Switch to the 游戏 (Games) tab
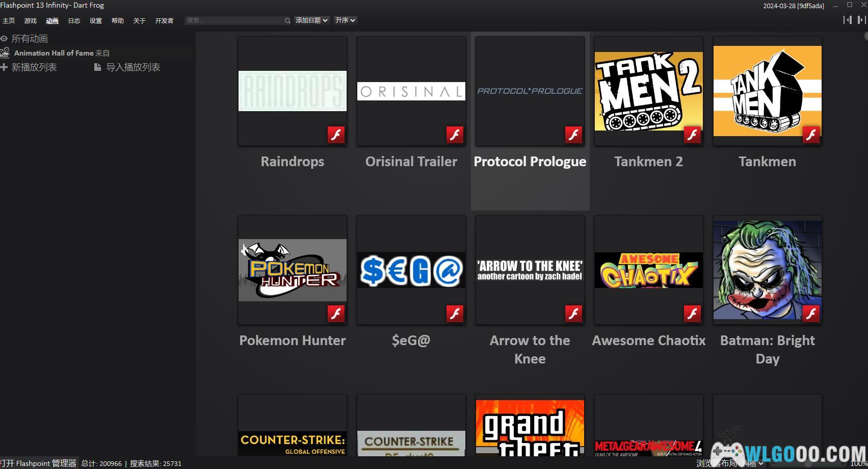The image size is (868, 469). pos(31,21)
